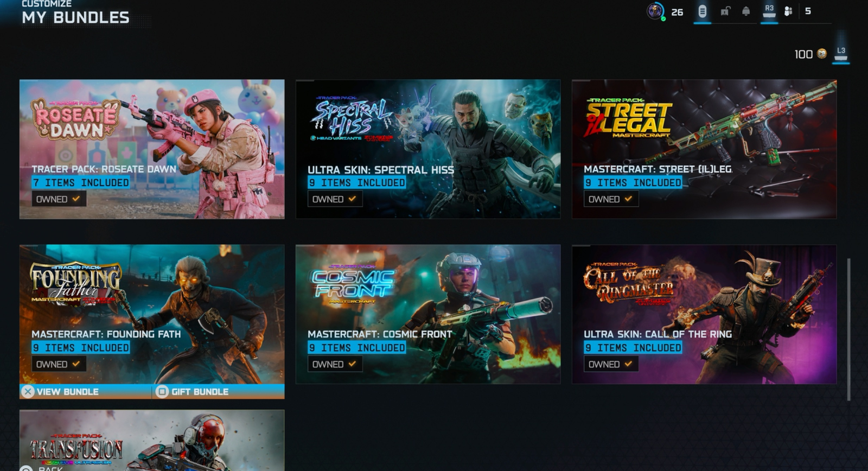
Task: Click the COD Points coin icon
Action: pos(822,54)
